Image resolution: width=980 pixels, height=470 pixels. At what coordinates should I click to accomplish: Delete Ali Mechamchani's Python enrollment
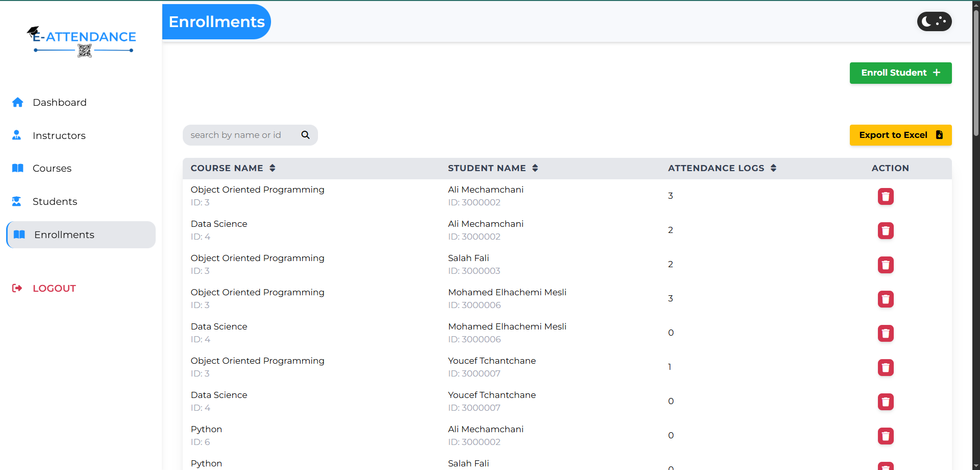pos(886,436)
